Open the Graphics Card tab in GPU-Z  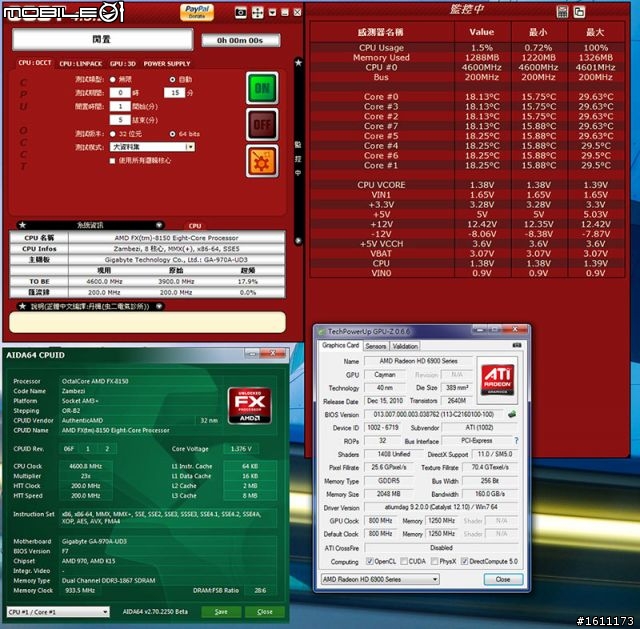click(x=340, y=345)
